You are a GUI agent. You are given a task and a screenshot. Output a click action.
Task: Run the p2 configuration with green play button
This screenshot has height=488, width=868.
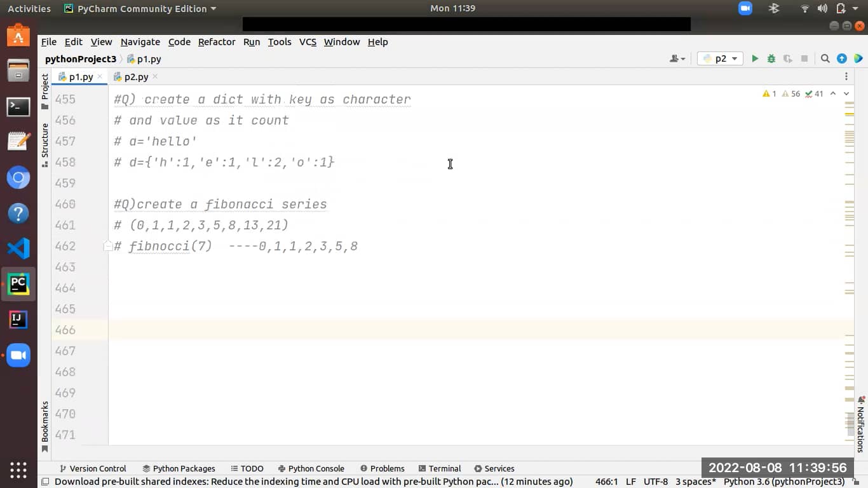coord(755,58)
